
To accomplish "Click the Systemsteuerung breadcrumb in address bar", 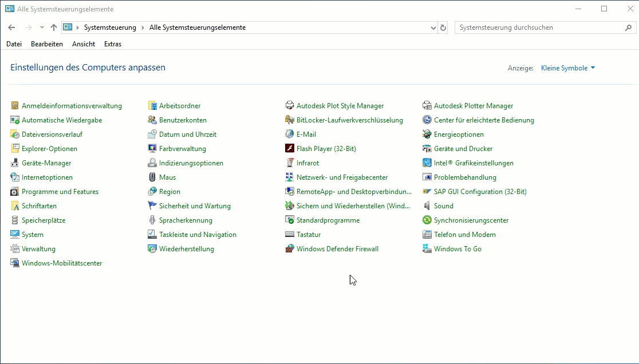I will point(110,27).
